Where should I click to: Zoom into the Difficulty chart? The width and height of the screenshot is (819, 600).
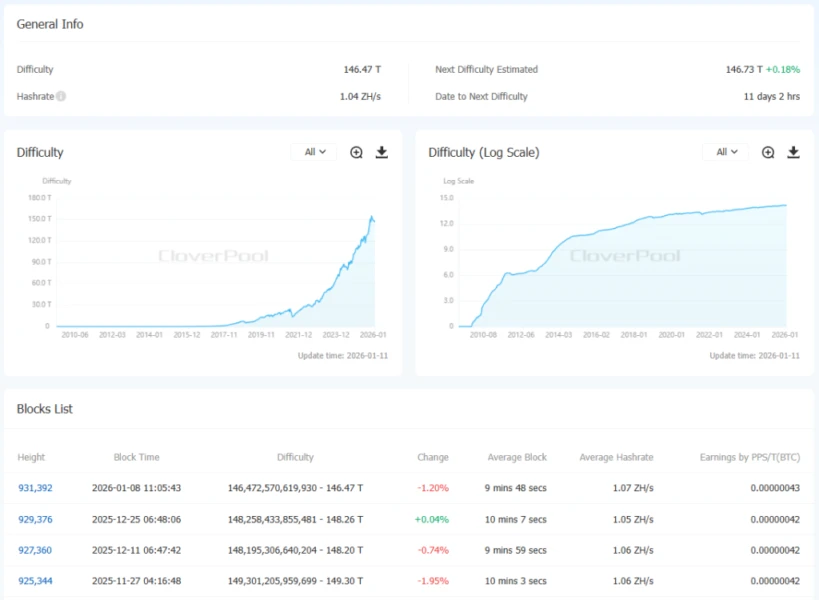(356, 152)
